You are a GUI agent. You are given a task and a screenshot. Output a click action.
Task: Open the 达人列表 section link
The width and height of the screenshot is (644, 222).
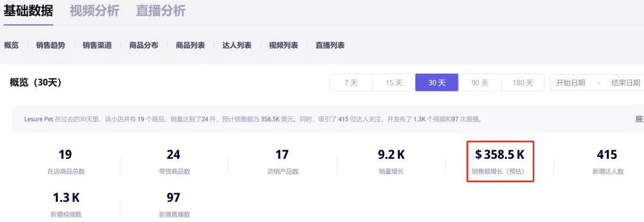pos(237,45)
